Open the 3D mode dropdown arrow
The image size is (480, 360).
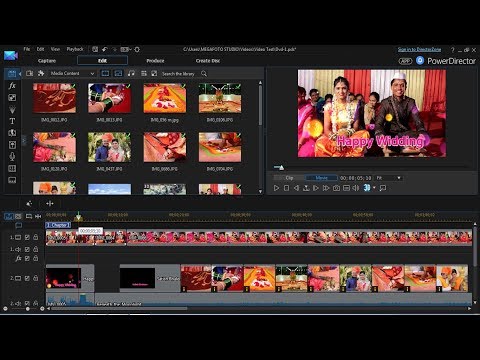tap(374, 188)
